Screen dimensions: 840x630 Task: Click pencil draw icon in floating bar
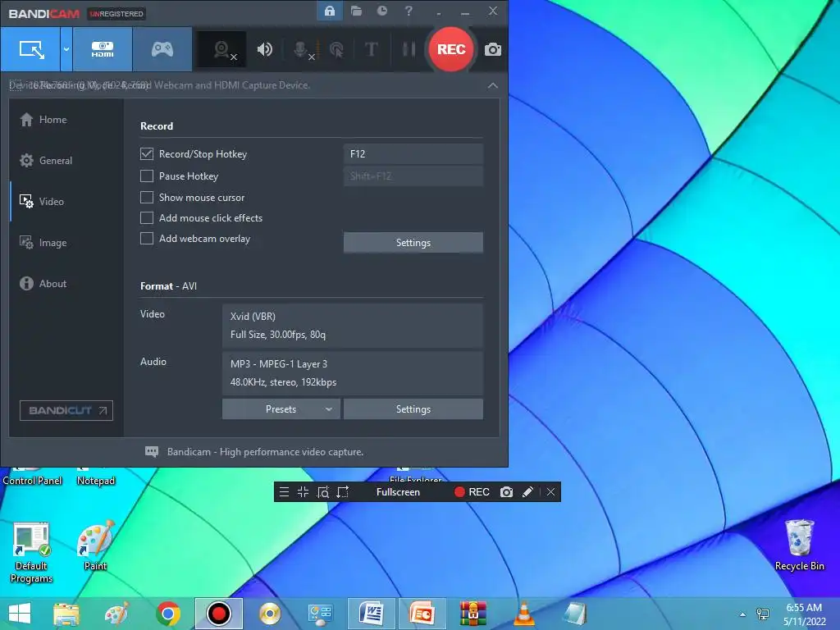pos(527,492)
